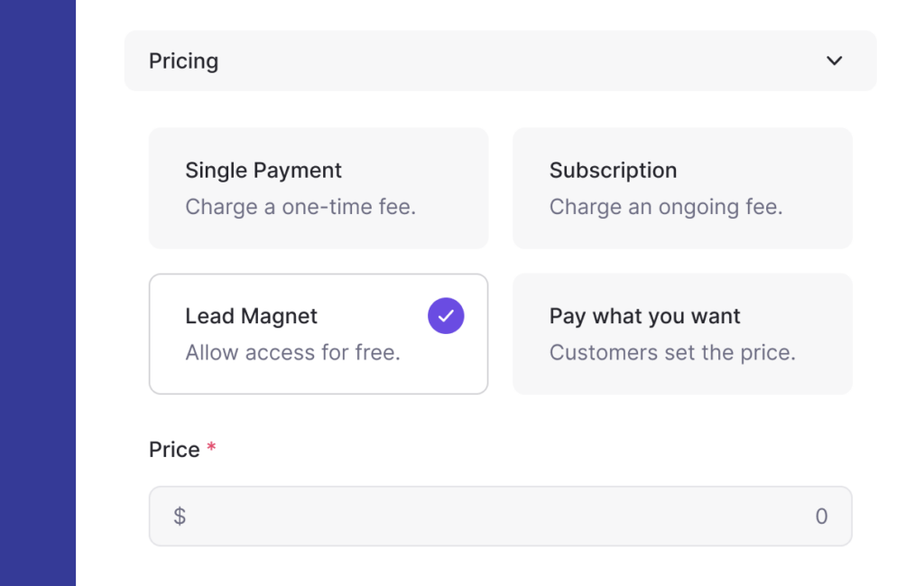
Task: Click the Lead Magnet card
Action: point(319,334)
